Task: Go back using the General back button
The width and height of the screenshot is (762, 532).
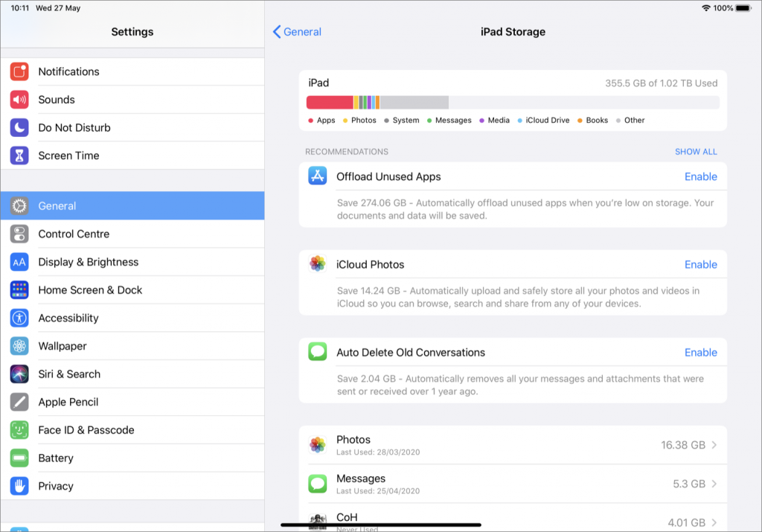Action: [x=296, y=32]
